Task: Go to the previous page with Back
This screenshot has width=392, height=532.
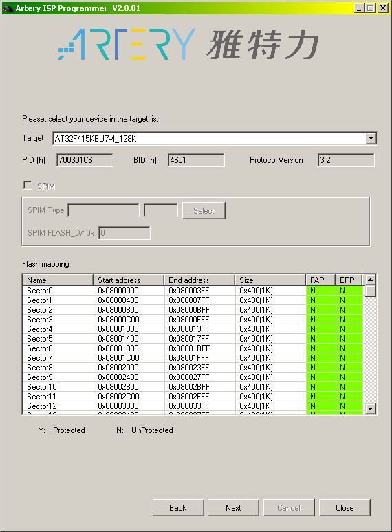Action: (x=178, y=507)
